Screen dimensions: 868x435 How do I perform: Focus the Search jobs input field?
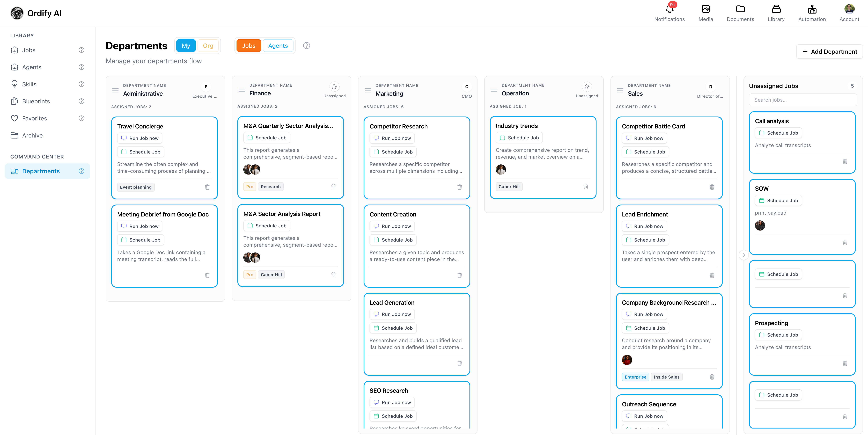point(803,100)
